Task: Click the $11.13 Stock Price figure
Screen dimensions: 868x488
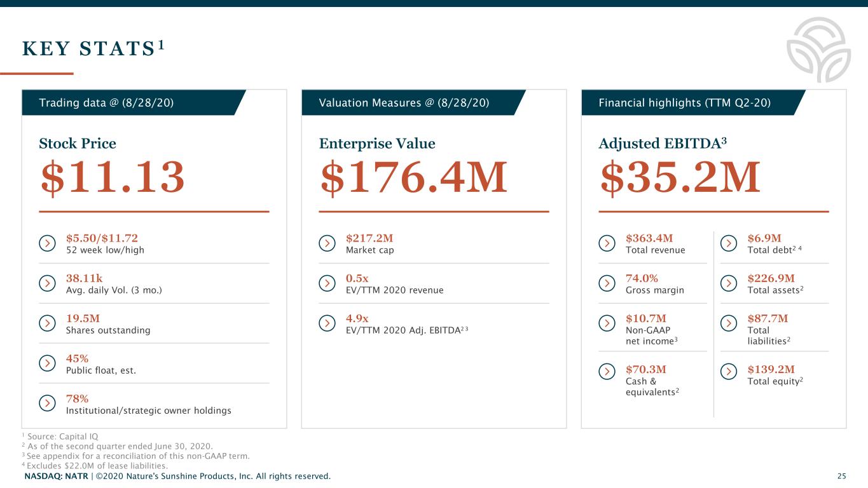Action: click(112, 178)
